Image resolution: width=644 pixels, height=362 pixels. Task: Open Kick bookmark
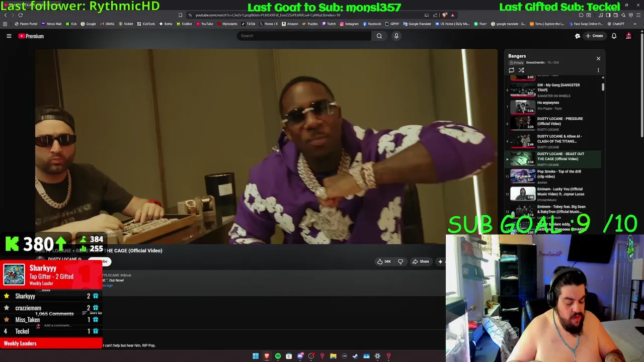71,24
